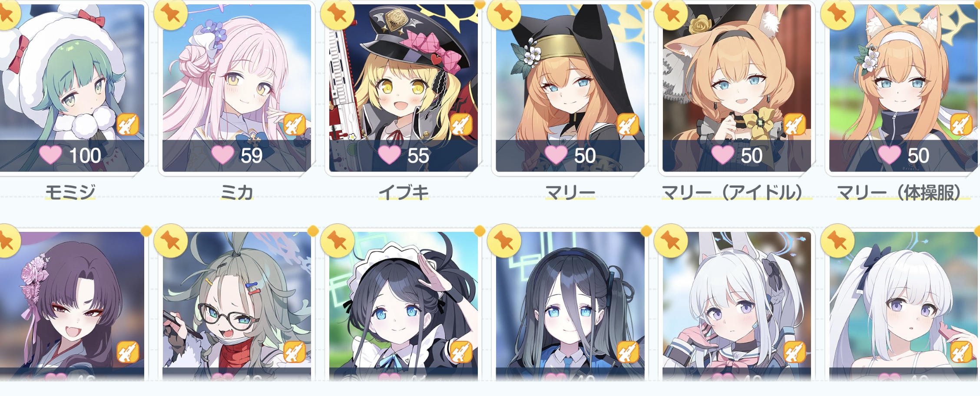Open the ミカ name label
980x396 pixels.
pos(237,192)
